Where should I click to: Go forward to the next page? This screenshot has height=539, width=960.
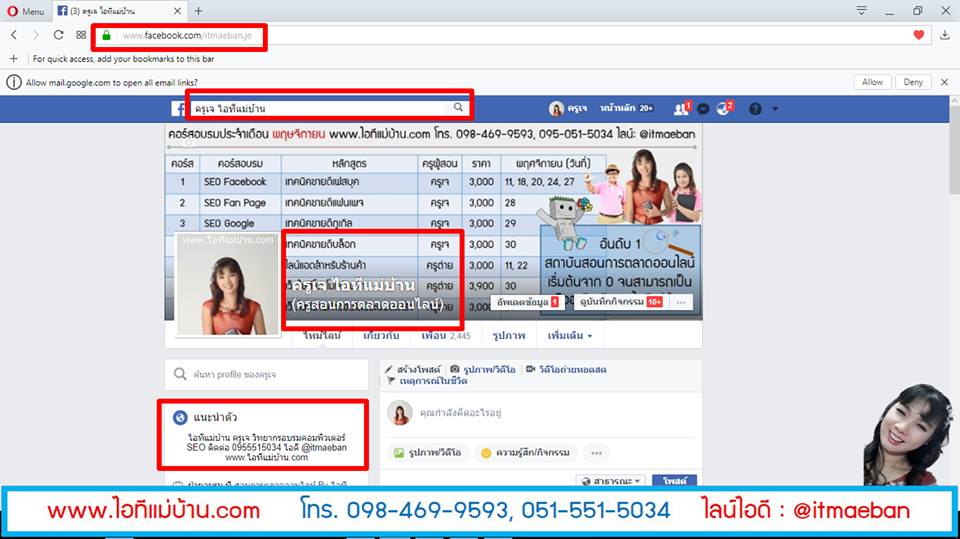click(x=36, y=35)
